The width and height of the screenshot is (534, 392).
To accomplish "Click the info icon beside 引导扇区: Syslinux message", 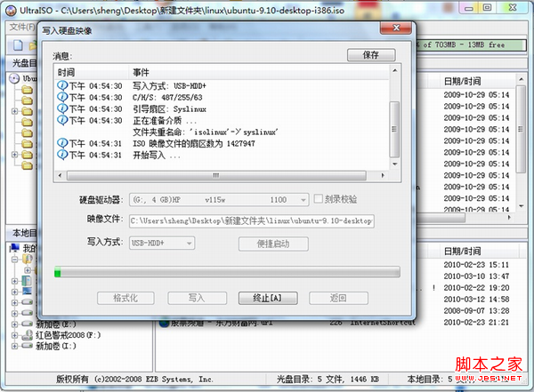I will tap(62, 108).
